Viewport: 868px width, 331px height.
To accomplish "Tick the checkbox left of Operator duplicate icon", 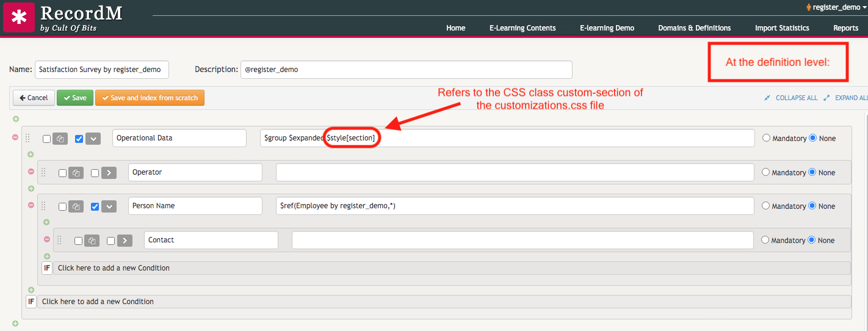I will click(x=63, y=173).
